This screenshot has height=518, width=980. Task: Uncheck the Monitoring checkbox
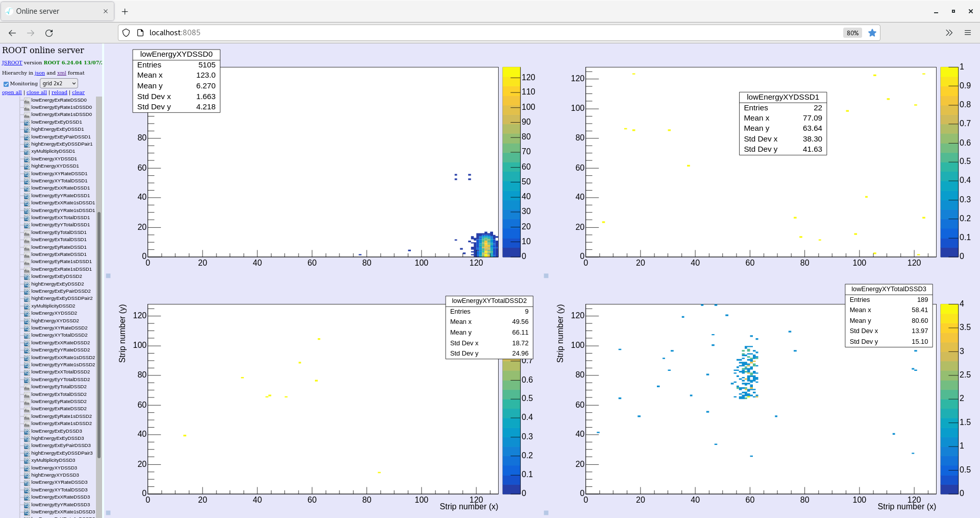pos(6,84)
